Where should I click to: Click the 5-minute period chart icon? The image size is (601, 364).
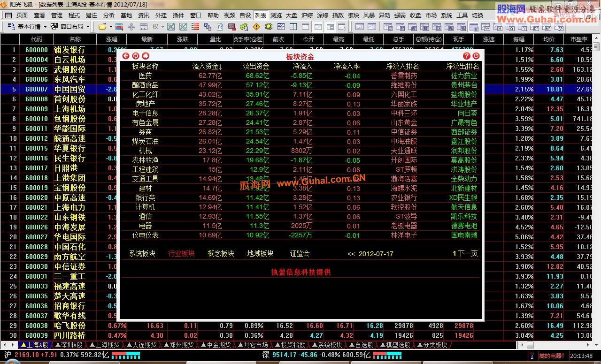(399, 27)
